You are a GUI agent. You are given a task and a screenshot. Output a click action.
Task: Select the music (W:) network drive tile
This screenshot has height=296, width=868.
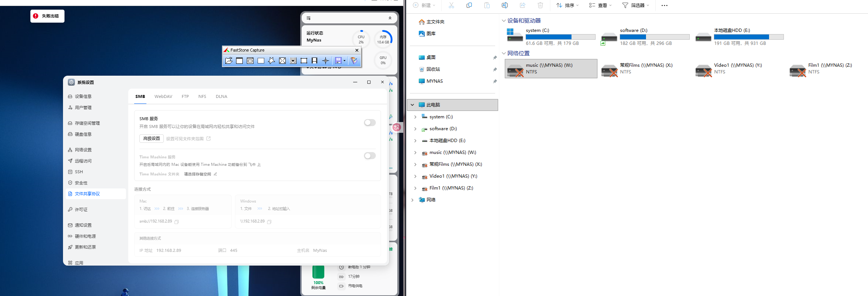pyautogui.click(x=551, y=69)
